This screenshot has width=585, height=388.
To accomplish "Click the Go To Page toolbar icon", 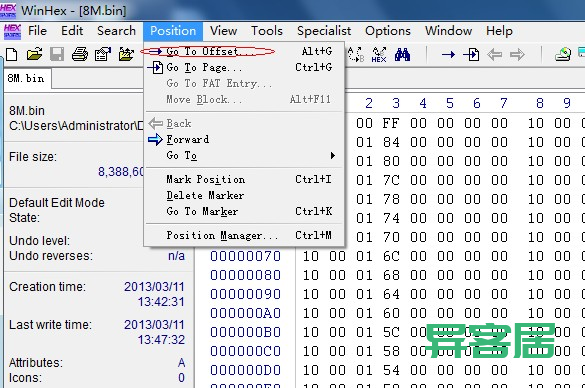I will pos(471,55).
